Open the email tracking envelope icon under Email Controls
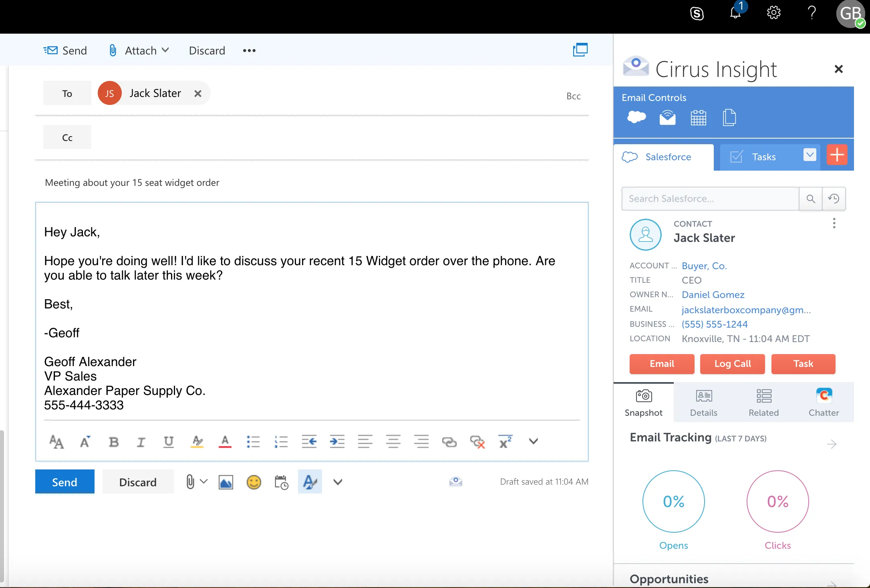 point(667,117)
